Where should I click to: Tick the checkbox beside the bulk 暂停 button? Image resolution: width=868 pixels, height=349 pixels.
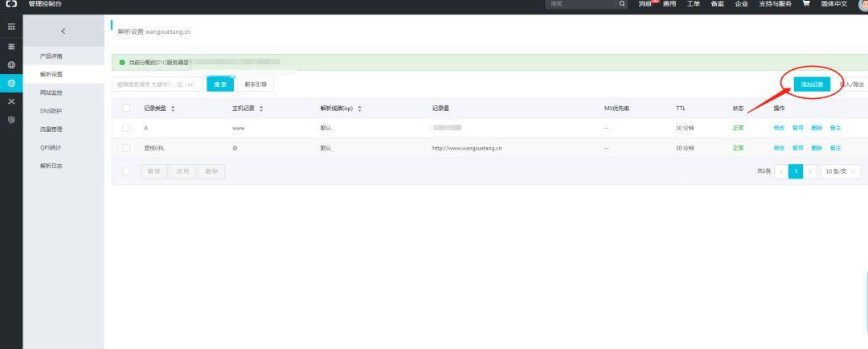[x=126, y=172]
